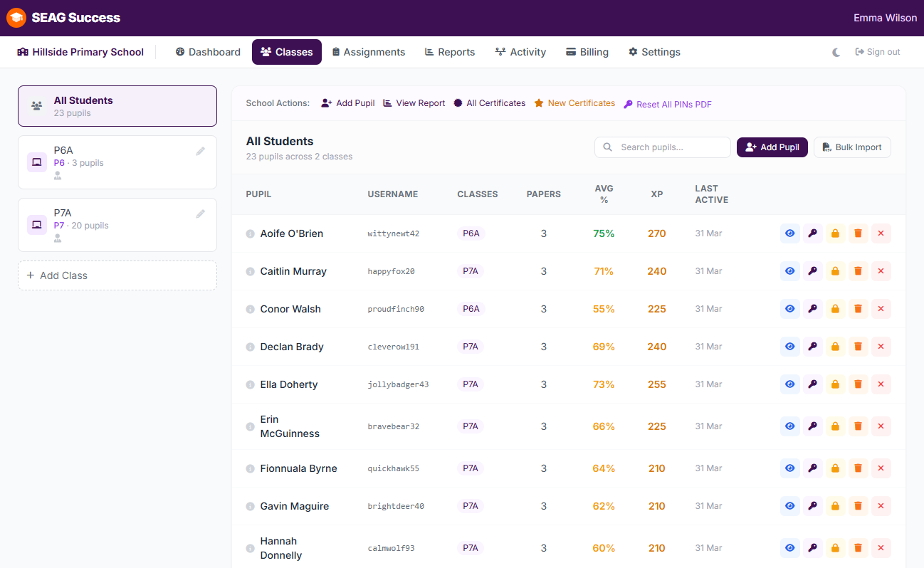The height and width of the screenshot is (568, 924).
Task: Reset Caitlin Murray's PIN key icon
Action: [813, 271]
